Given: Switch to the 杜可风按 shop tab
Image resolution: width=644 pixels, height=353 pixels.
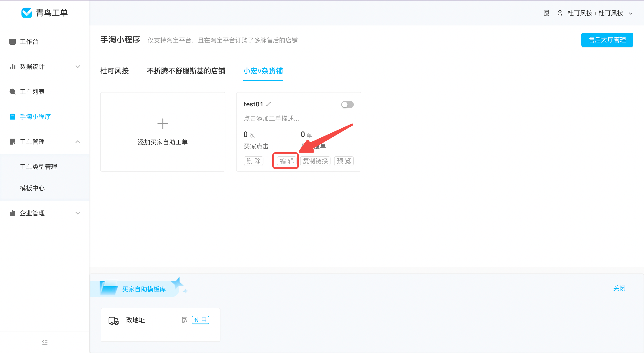Looking at the screenshot, I should pos(114,71).
